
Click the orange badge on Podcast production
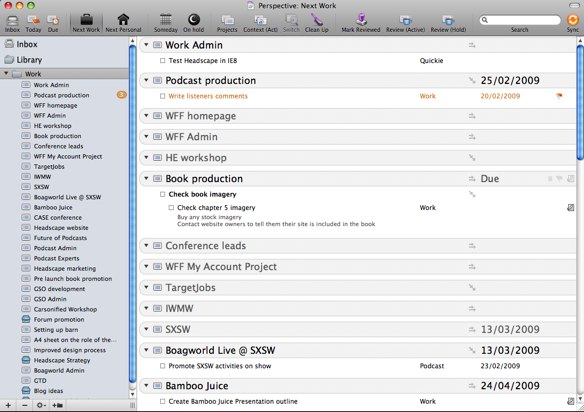[x=121, y=95]
